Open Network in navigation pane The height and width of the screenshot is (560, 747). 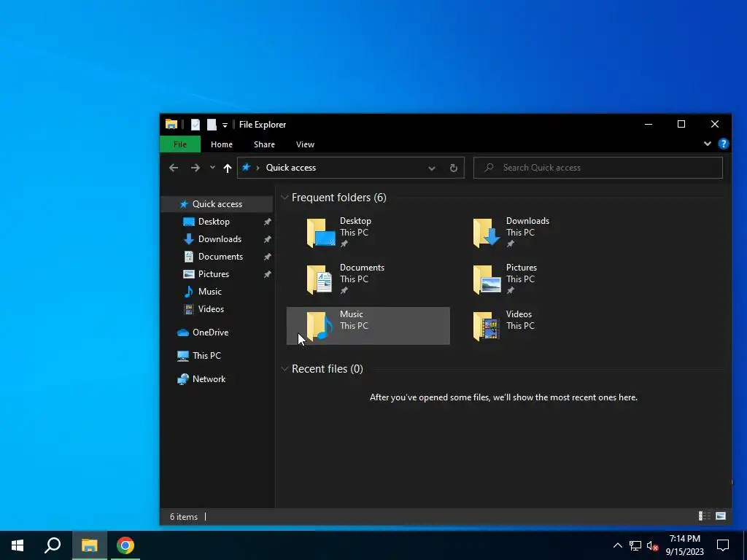pyautogui.click(x=209, y=379)
